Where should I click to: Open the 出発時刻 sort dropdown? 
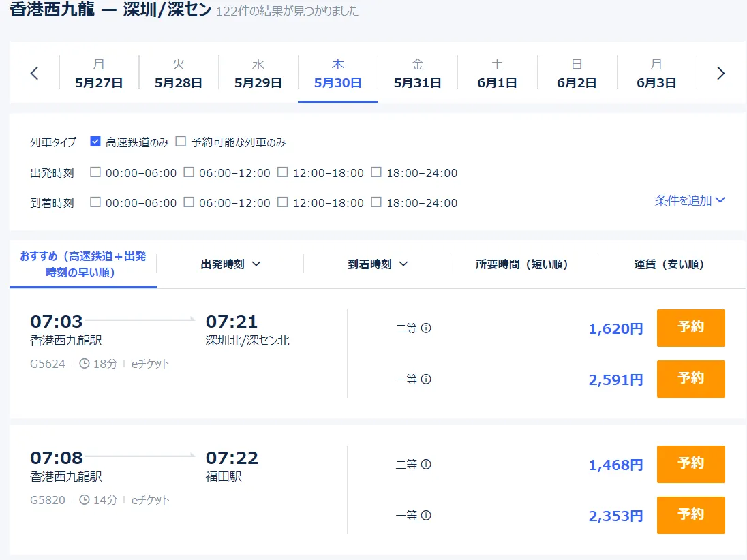click(230, 264)
